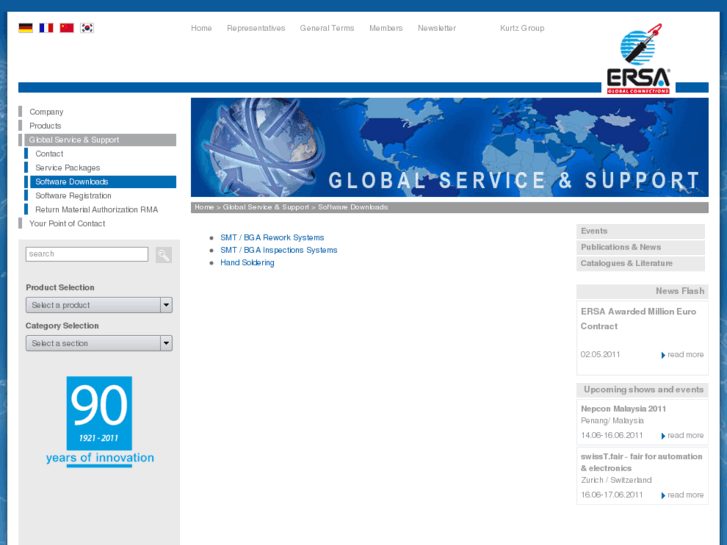Select Company in the sidebar

[x=46, y=112]
